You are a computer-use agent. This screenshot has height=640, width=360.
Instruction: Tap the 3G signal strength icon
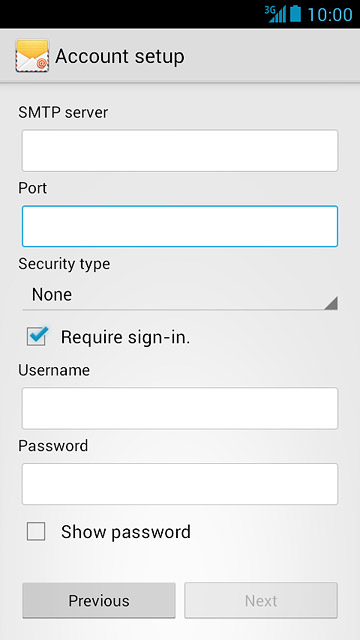[275, 14]
